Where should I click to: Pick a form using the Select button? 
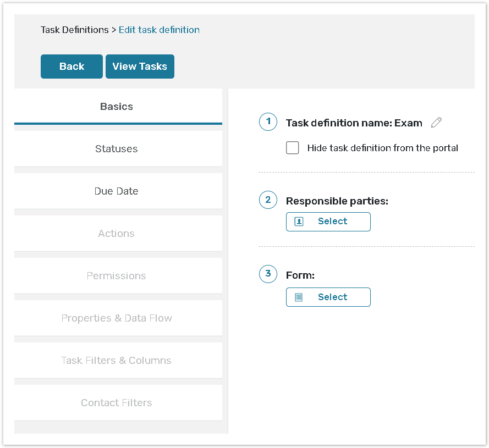pyautogui.click(x=328, y=297)
